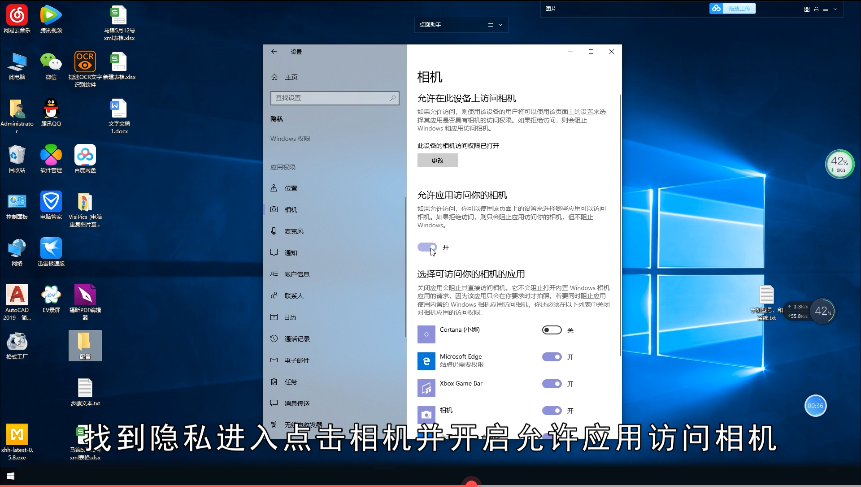The height and width of the screenshot is (487, 861).
Task: Click the Microsoft Edge icon in list
Action: click(x=426, y=361)
